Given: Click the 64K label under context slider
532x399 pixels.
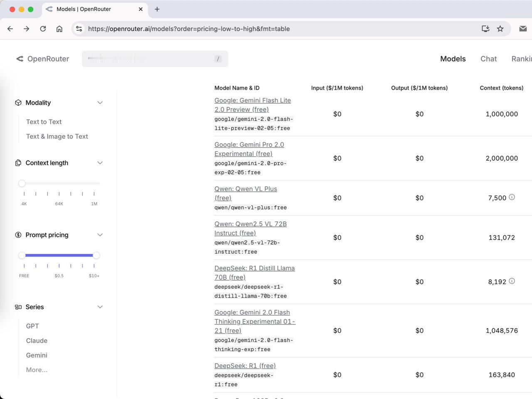Looking at the screenshot, I should click(x=59, y=204).
